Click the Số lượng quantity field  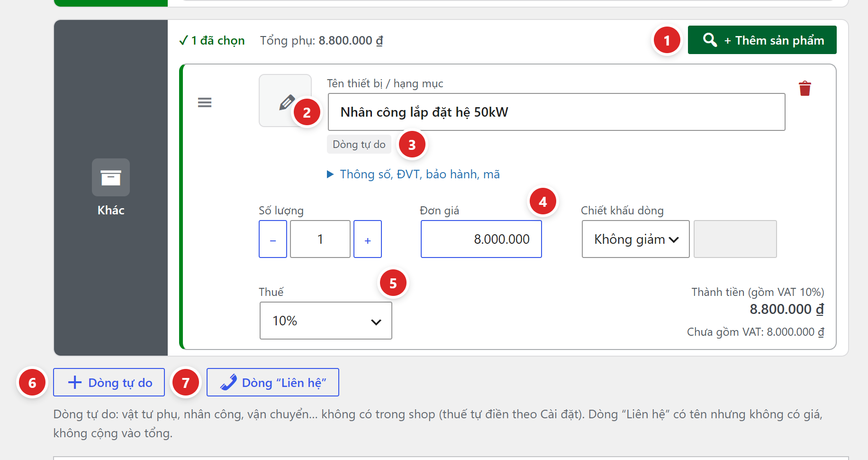click(320, 239)
